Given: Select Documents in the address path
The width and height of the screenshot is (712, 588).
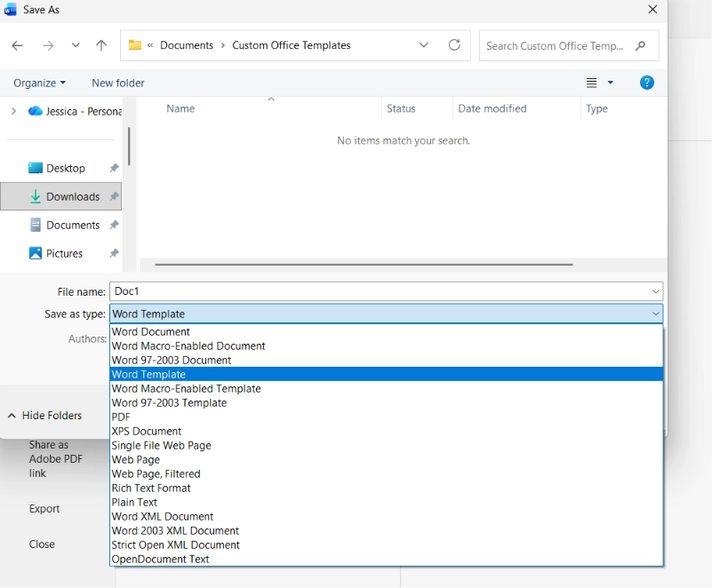Looking at the screenshot, I should tap(187, 45).
